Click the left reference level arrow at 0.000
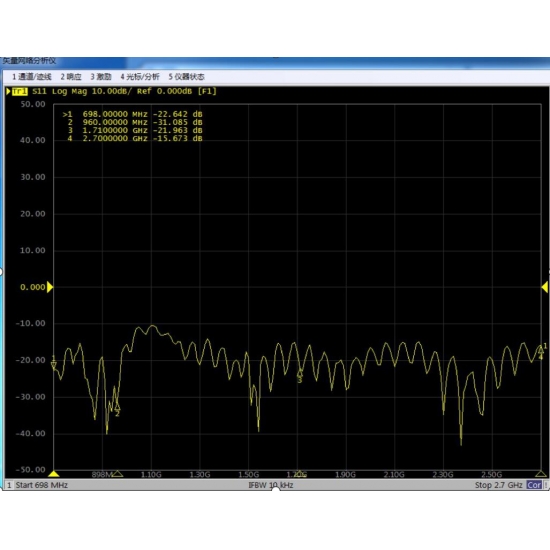This screenshot has height=550, width=550. click(x=50, y=287)
